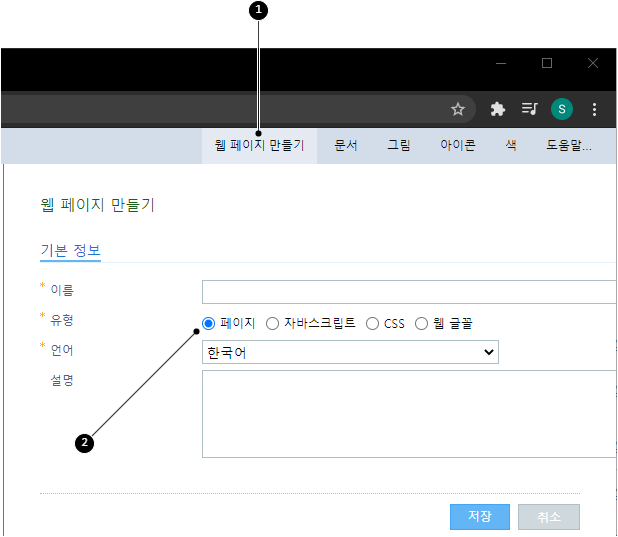Click the 취소 button
The width and height of the screenshot is (618, 537).
[x=549, y=516]
